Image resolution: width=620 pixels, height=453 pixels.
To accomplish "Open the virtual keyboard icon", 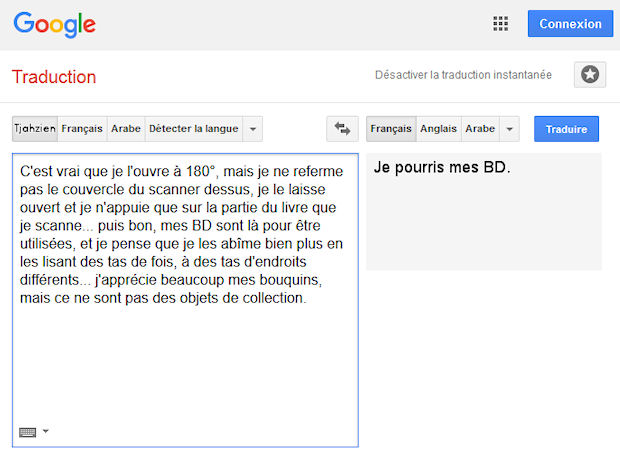I will 28,432.
